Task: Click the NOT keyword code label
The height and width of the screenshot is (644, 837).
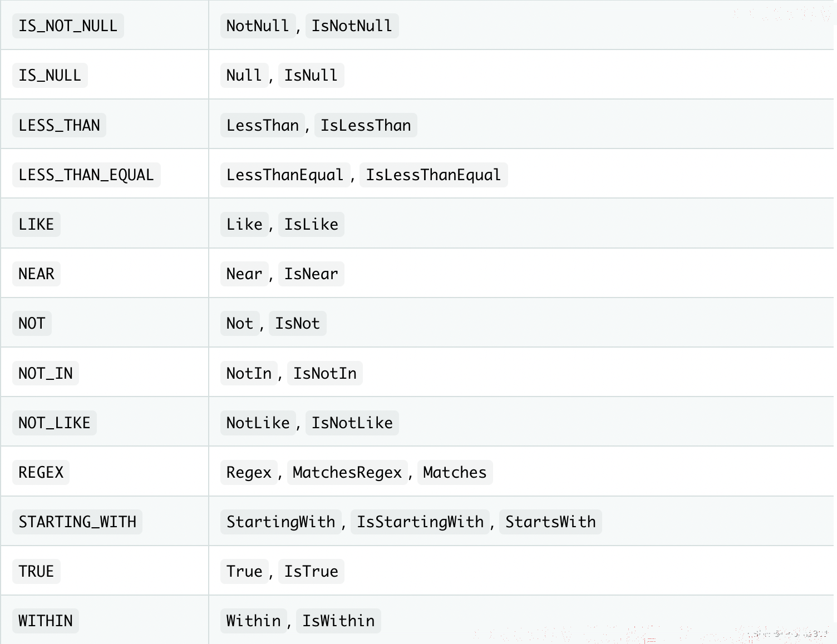Action: (x=32, y=323)
